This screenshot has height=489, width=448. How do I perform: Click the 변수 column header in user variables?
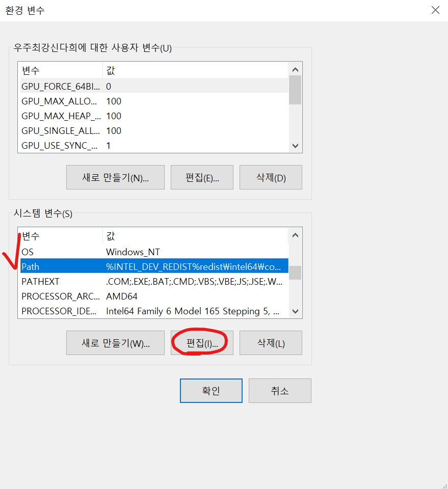point(61,70)
